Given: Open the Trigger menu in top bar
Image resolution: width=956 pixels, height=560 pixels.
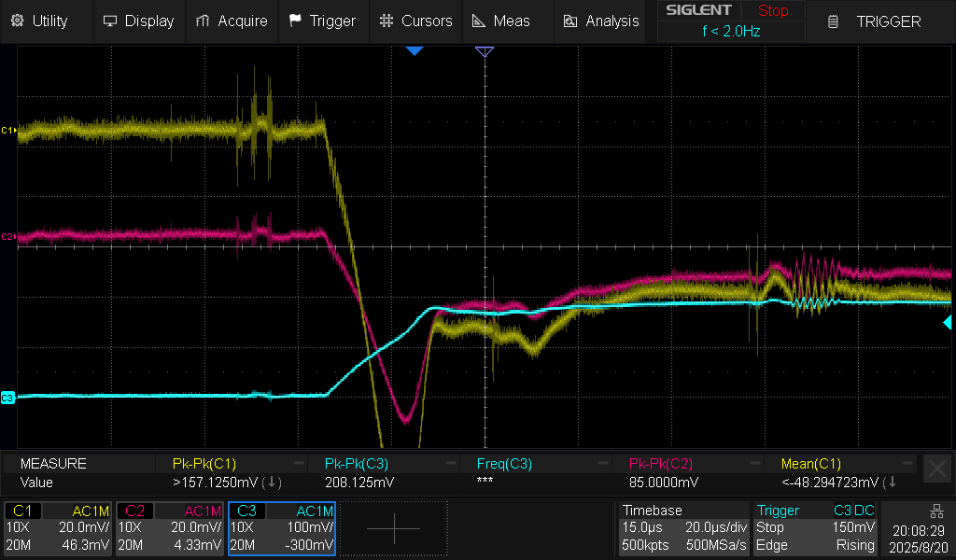Looking at the screenshot, I should coord(322,21).
